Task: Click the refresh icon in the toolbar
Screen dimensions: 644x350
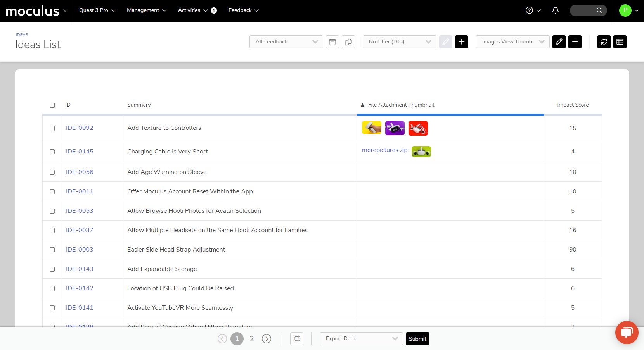Action: pos(604,42)
